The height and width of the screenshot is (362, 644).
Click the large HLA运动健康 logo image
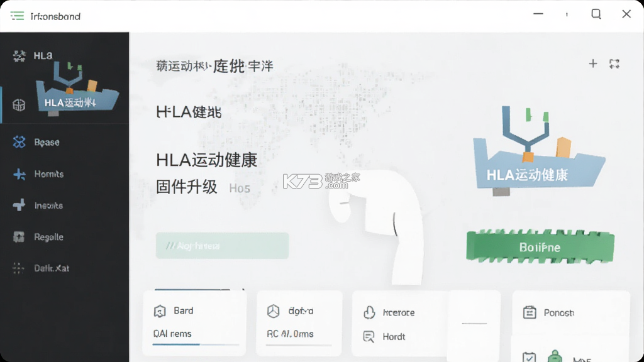538,150
